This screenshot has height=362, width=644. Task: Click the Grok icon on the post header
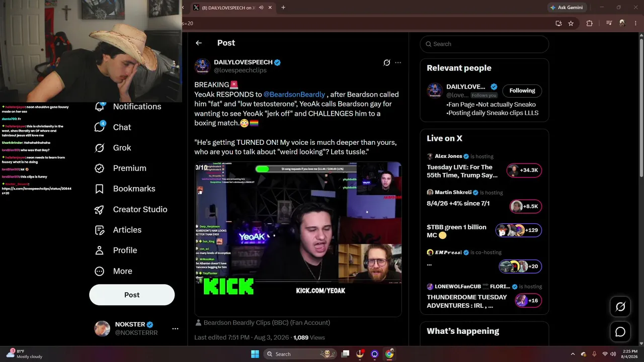click(x=386, y=63)
